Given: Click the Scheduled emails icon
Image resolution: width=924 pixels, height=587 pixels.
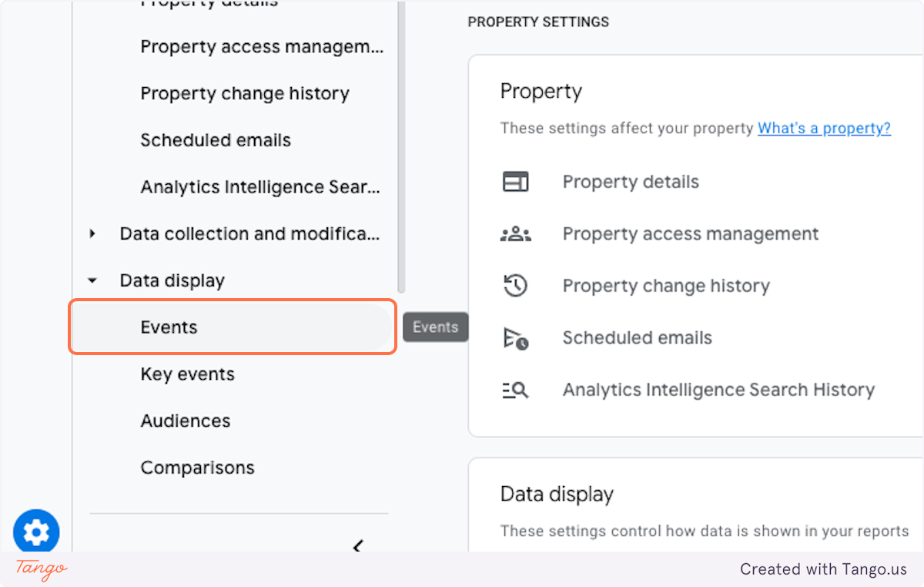Looking at the screenshot, I should (x=515, y=338).
